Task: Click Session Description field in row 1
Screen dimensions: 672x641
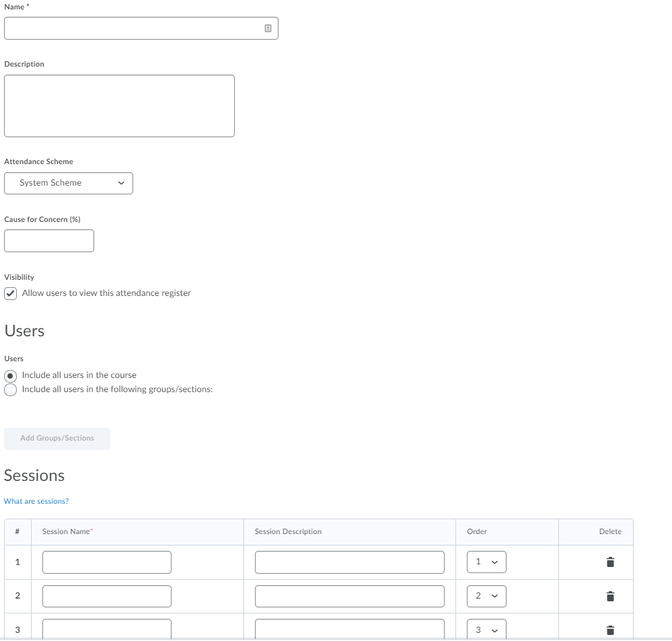Action: 349,562
